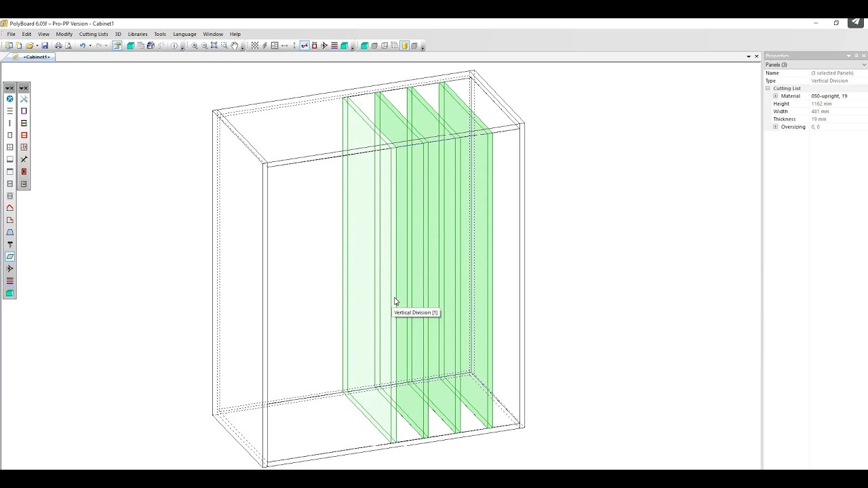Open the Properties panel options arrow
Viewport: 868px width, 488px height.
(x=848, y=56)
